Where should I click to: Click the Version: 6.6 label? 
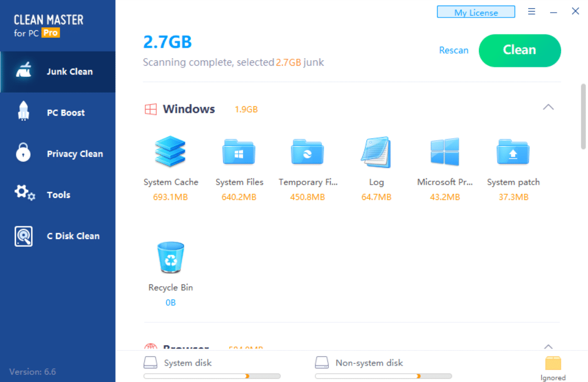coord(32,372)
